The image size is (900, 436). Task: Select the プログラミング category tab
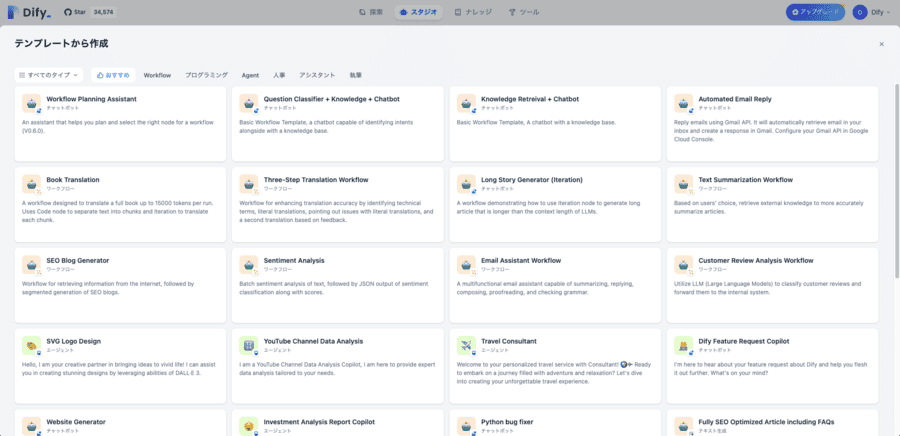tap(206, 75)
